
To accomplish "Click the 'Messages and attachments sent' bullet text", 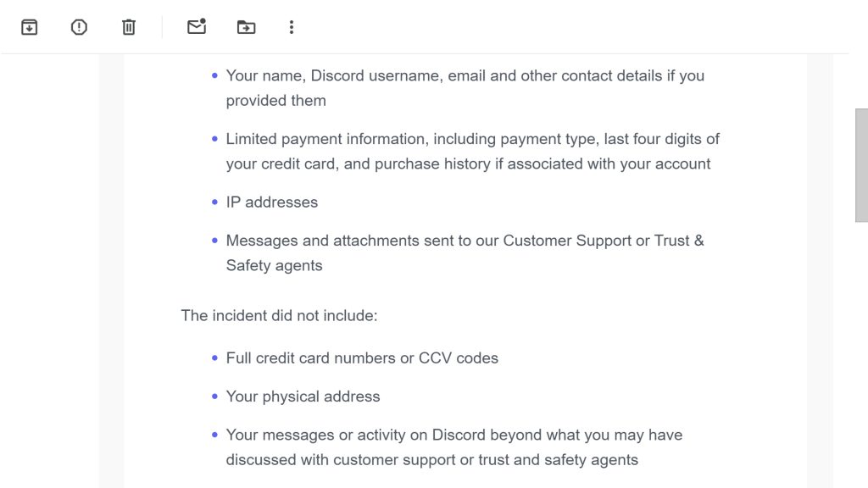I will coord(465,241).
